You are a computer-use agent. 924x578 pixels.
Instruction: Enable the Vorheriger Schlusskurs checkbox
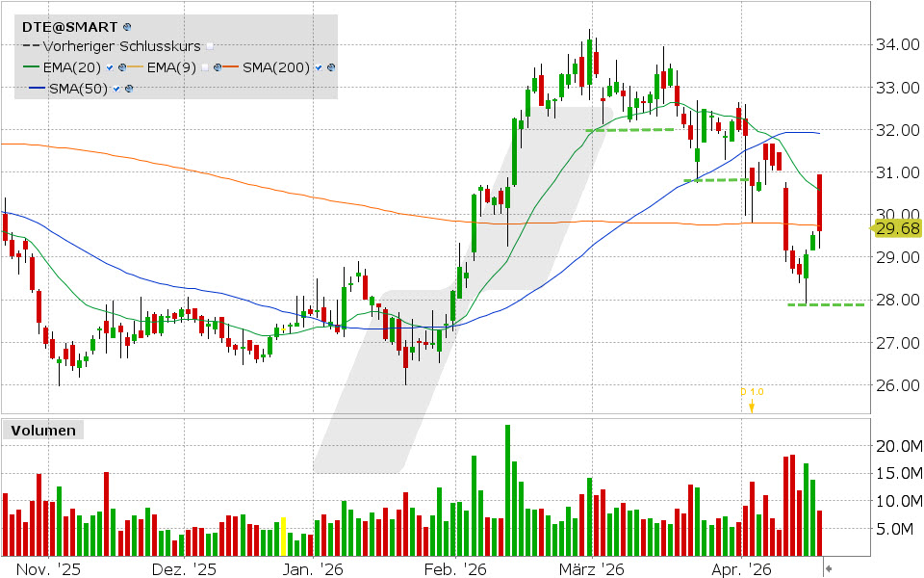(x=209, y=46)
